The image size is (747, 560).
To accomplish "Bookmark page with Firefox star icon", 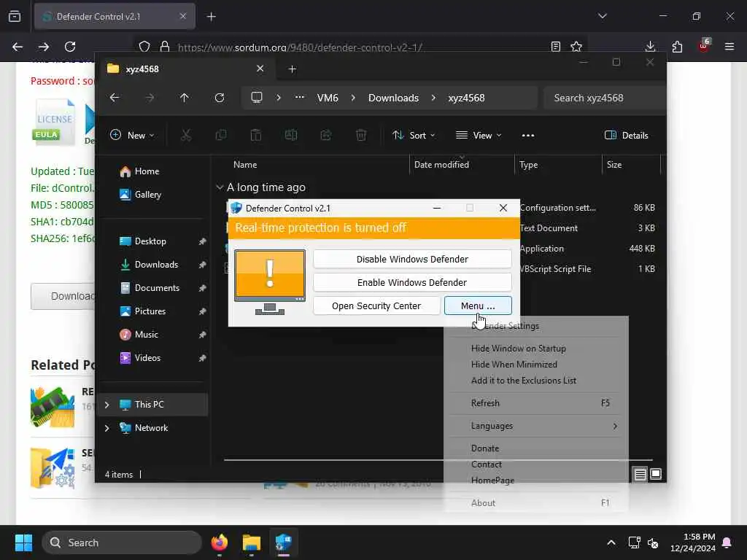I will (576, 47).
